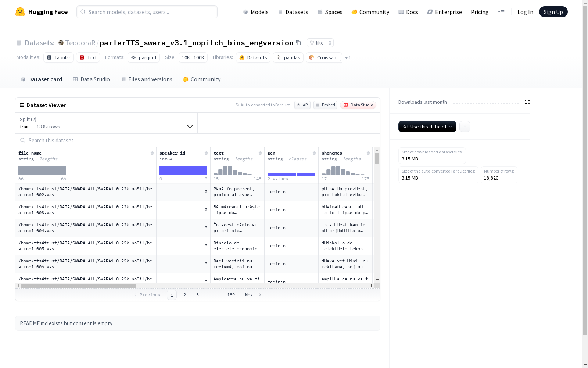
Task: Click the text lengths histogram
Action: tap(237, 170)
